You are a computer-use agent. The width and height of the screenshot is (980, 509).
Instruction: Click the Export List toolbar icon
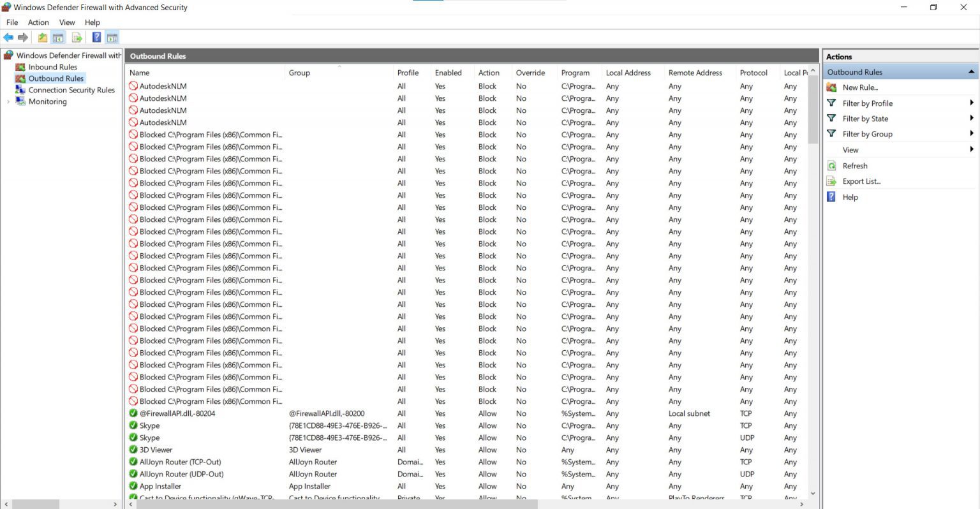tap(76, 37)
